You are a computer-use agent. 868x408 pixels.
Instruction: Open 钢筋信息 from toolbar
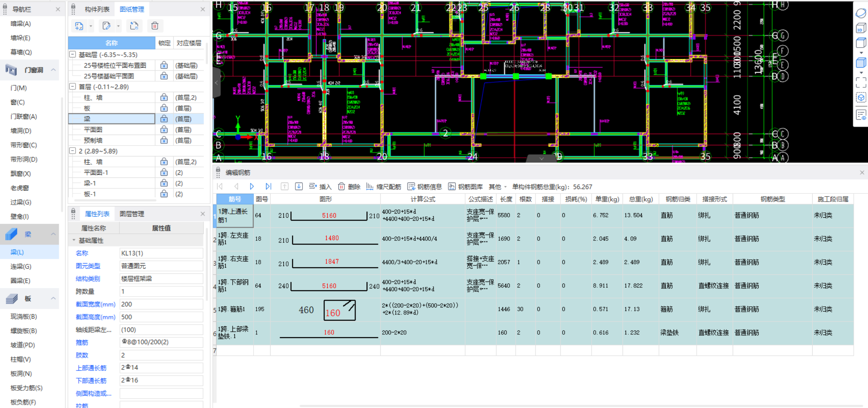(x=424, y=187)
